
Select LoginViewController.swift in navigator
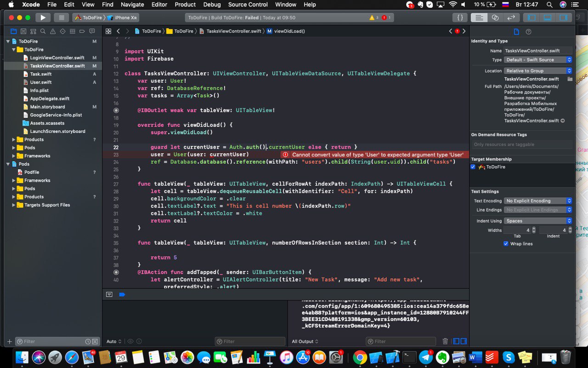[x=57, y=58]
